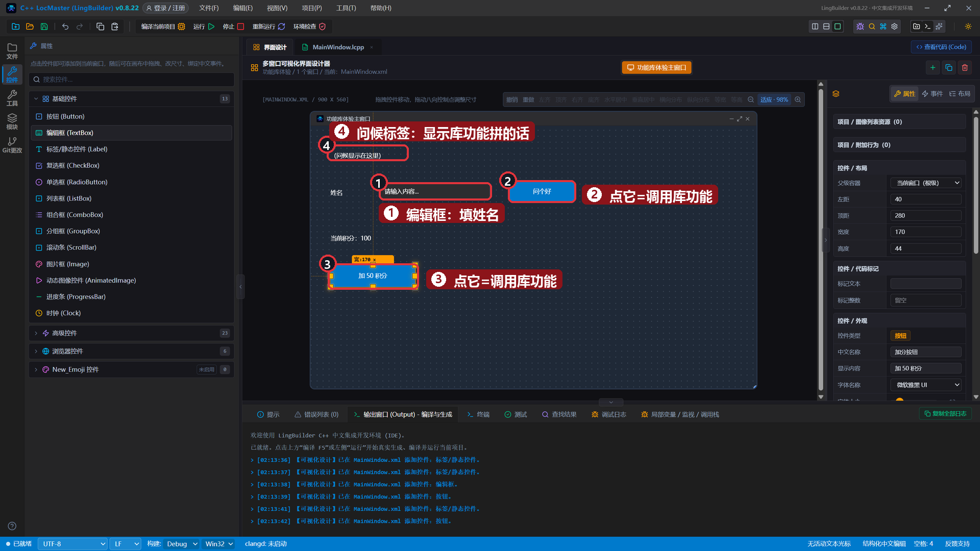
Task: Expand the advanced controls group
Action: click(x=132, y=333)
